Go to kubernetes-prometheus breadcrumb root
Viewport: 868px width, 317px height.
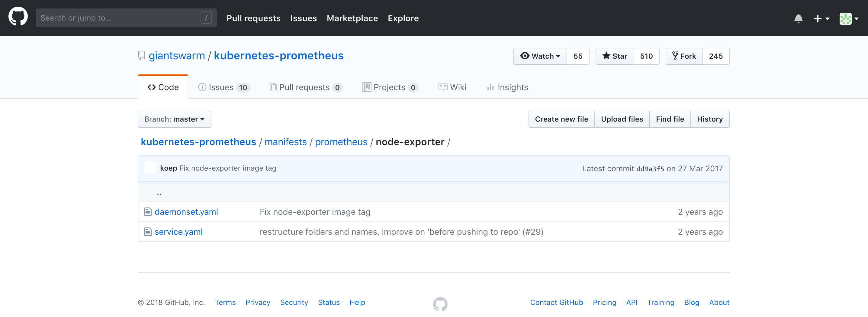[198, 142]
